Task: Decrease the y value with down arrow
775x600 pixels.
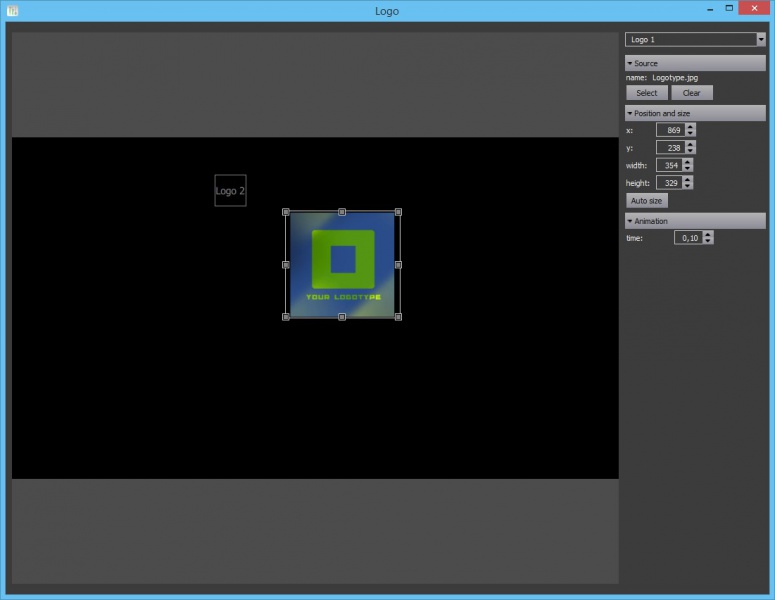Action: [x=690, y=151]
